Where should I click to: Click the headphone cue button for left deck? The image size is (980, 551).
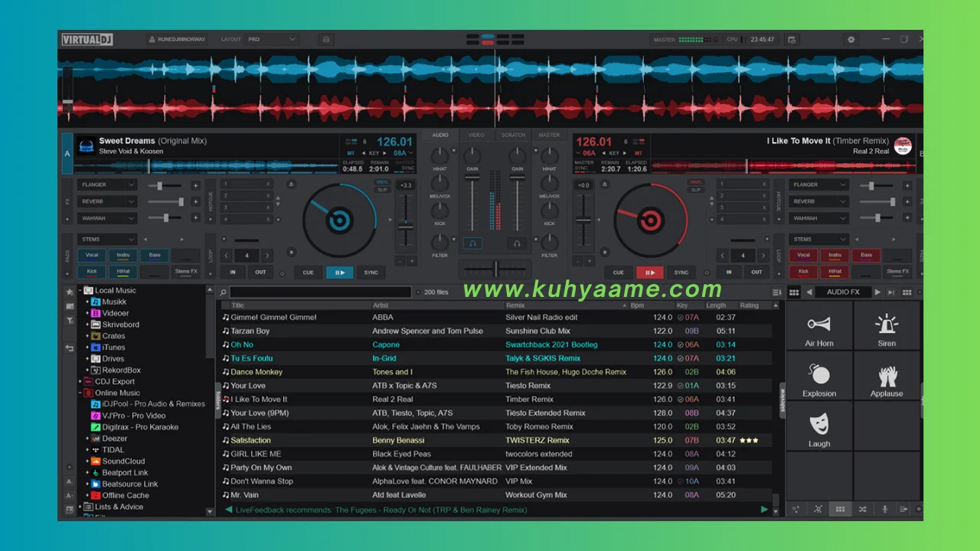coord(472,243)
